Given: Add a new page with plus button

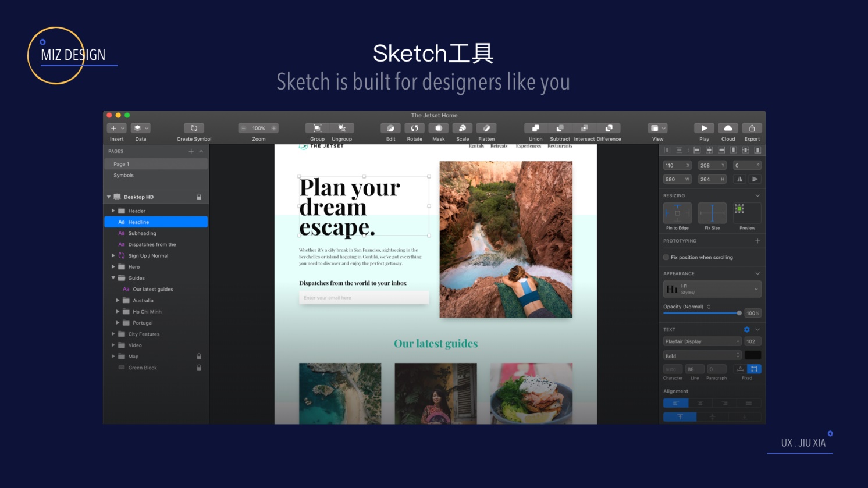Looking at the screenshot, I should (x=191, y=151).
